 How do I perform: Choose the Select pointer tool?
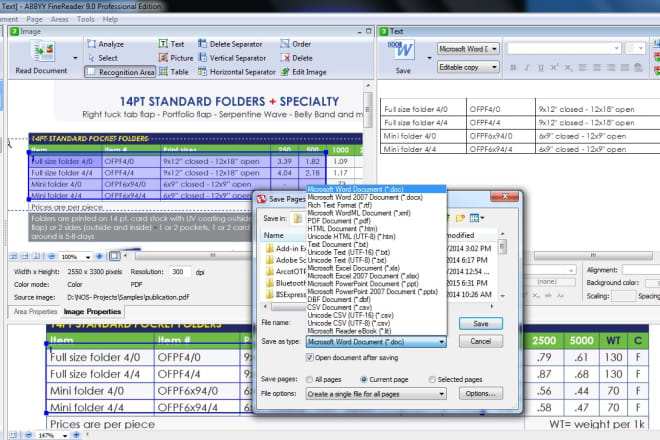(103, 58)
